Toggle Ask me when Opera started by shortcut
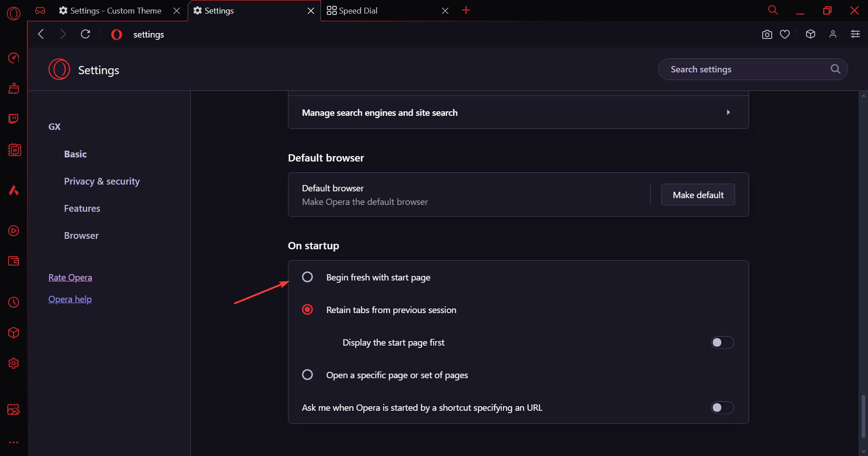Image resolution: width=868 pixels, height=456 pixels. click(x=722, y=408)
